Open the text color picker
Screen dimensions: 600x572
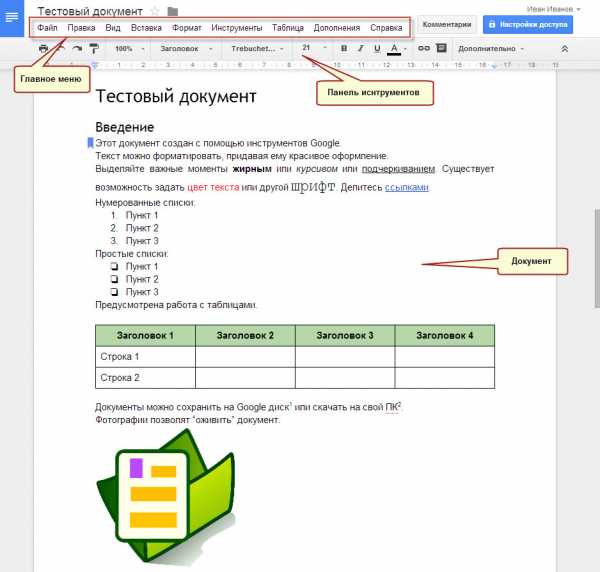[396, 49]
